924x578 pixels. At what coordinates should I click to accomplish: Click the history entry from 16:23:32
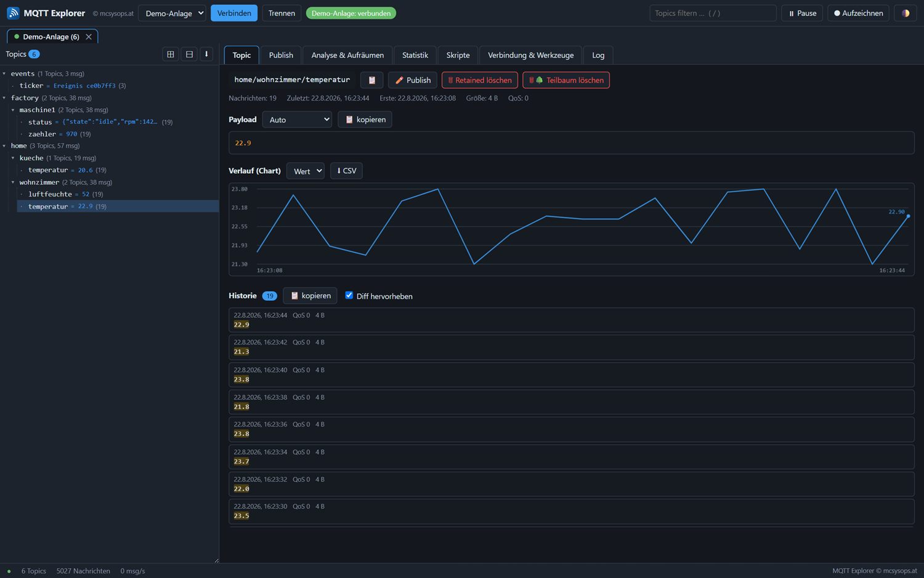click(x=571, y=484)
